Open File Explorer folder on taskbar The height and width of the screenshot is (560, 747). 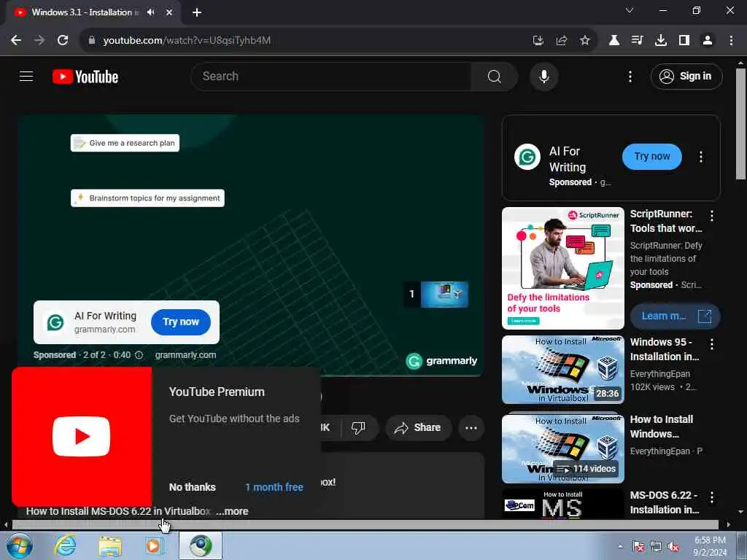(111, 545)
